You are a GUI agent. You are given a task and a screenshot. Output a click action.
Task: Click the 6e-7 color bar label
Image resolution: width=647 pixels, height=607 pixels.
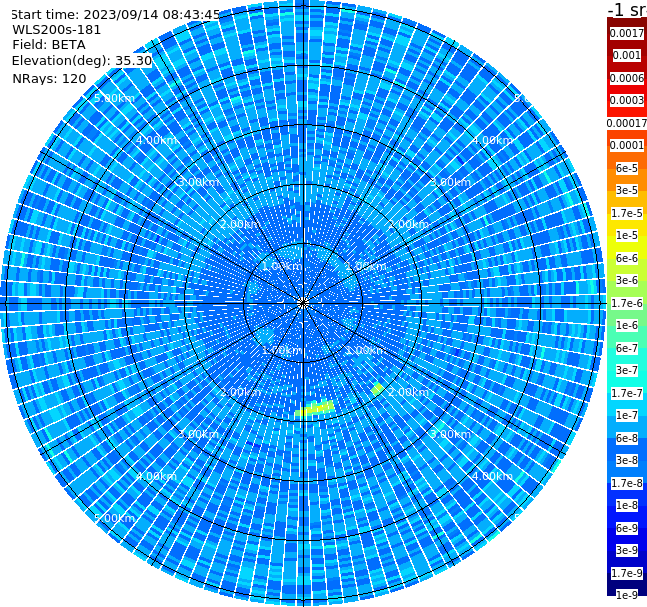point(627,348)
